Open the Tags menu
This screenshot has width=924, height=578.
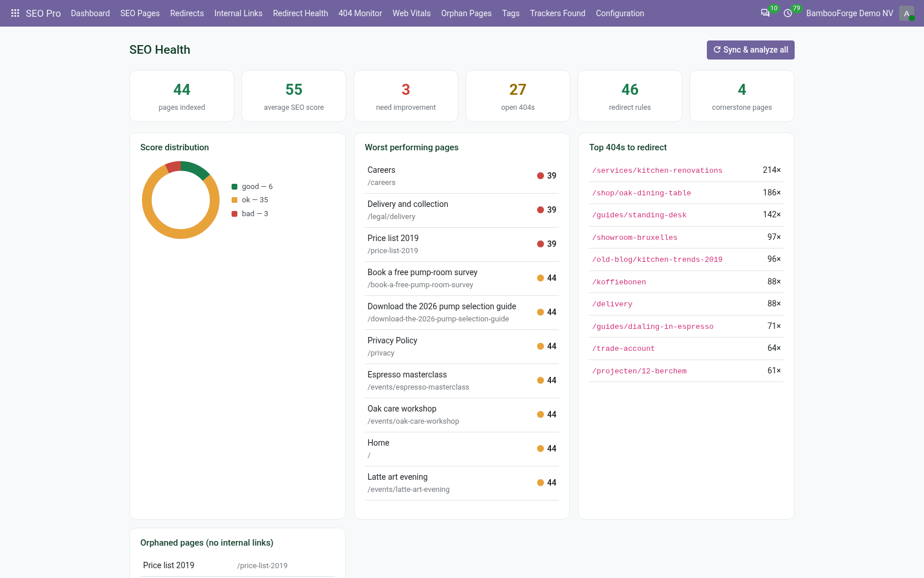(511, 13)
